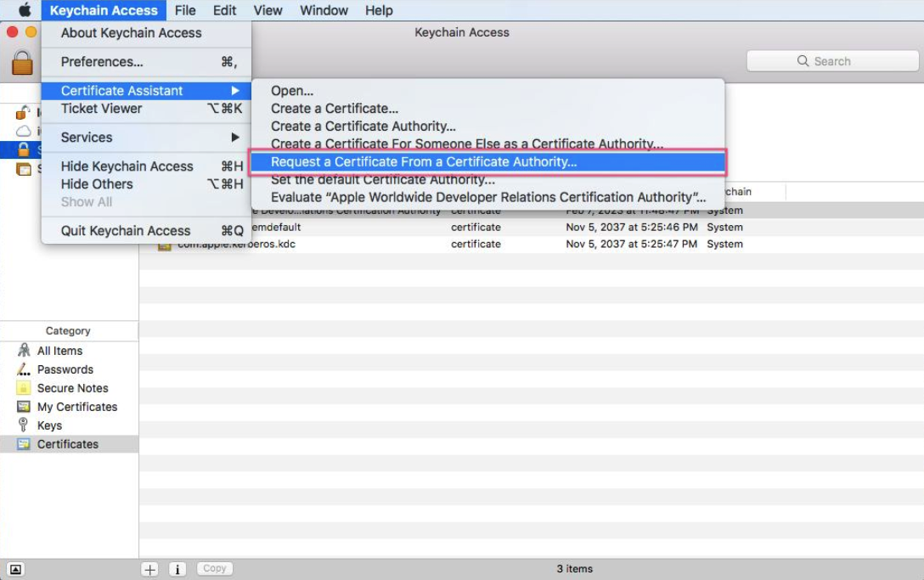Select the System keychain lock icon
The width and height of the screenshot is (924, 580).
tap(23, 149)
